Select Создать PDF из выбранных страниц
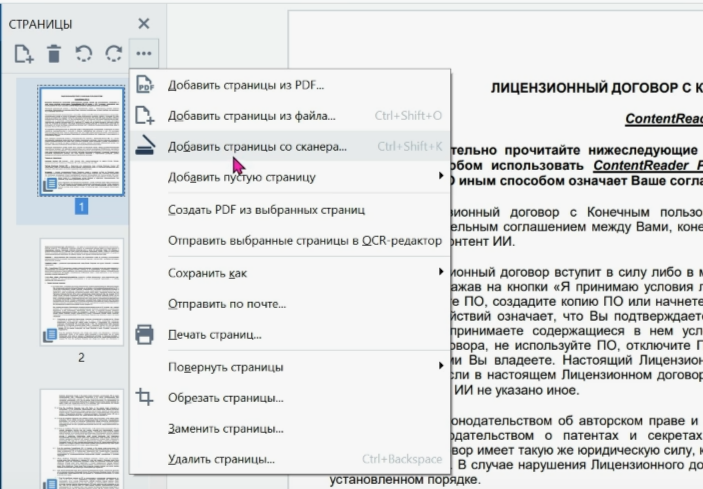Image resolution: width=703 pixels, height=489 pixels. coord(290,210)
